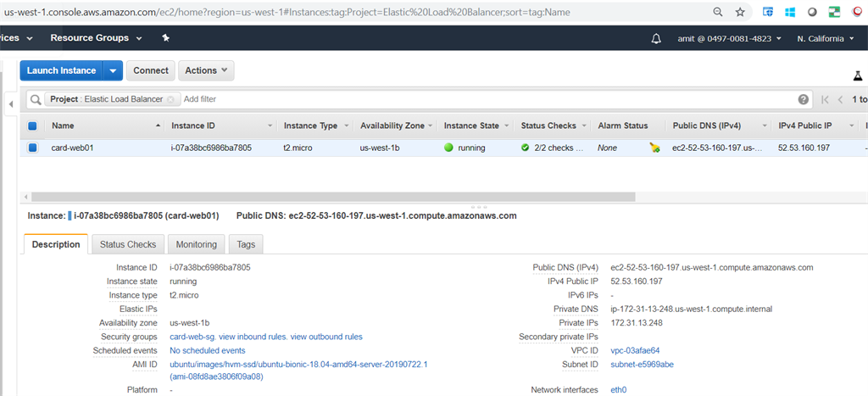Click the first browser extension icon
This screenshot has height=396, width=868.
[x=768, y=12]
